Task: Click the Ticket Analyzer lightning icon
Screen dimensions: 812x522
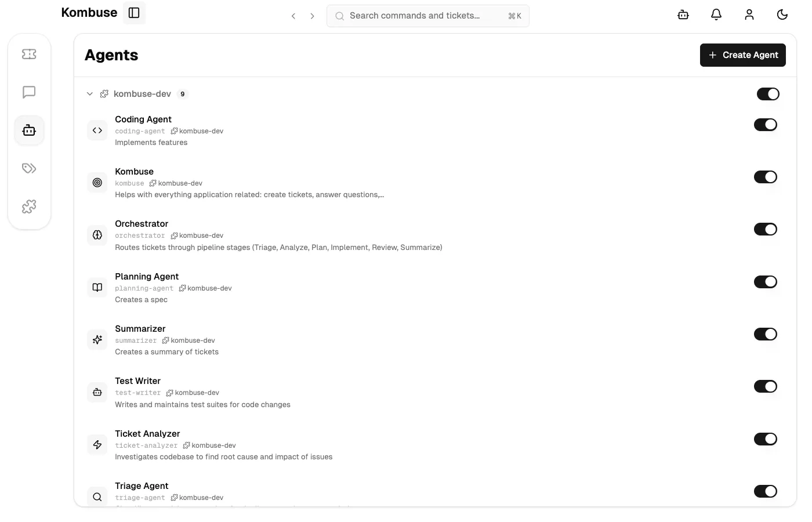Action: [x=97, y=444]
